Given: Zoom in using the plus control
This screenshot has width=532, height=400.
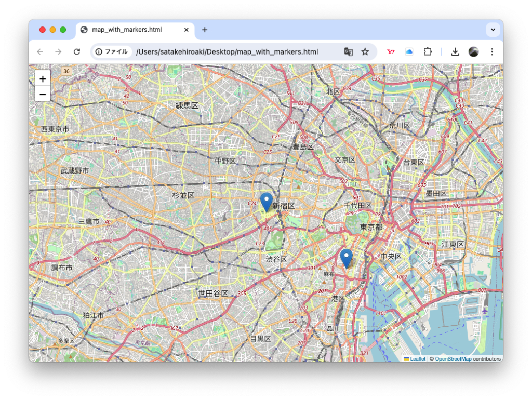Looking at the screenshot, I should [42, 78].
